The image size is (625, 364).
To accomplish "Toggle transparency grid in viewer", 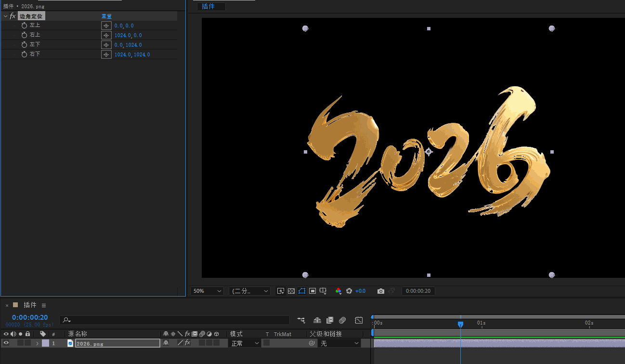I will pyautogui.click(x=291, y=291).
